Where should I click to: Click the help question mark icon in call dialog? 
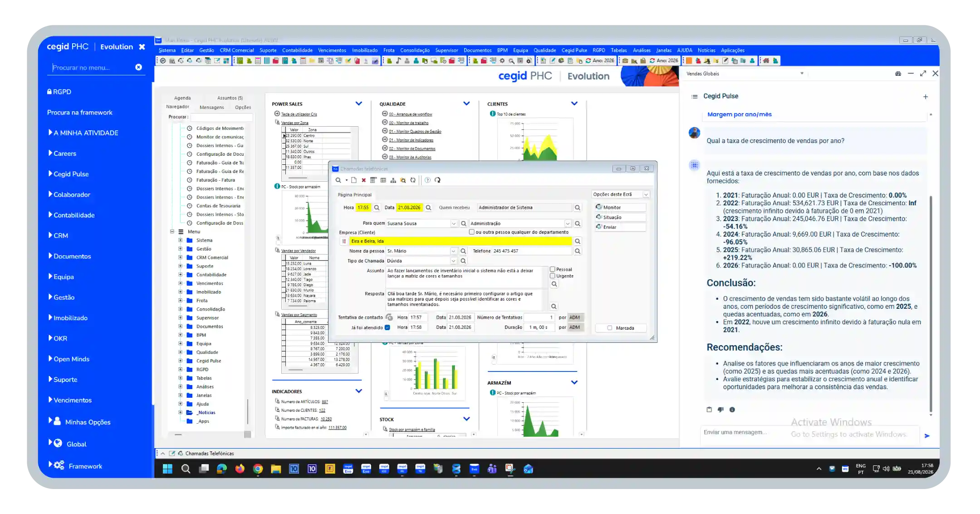(427, 180)
